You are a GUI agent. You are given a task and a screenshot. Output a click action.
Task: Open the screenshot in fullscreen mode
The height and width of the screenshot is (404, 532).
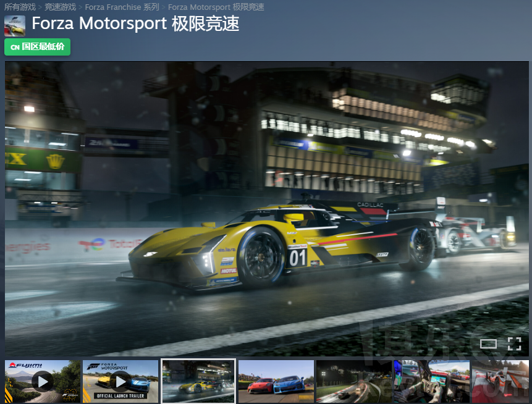(x=514, y=344)
